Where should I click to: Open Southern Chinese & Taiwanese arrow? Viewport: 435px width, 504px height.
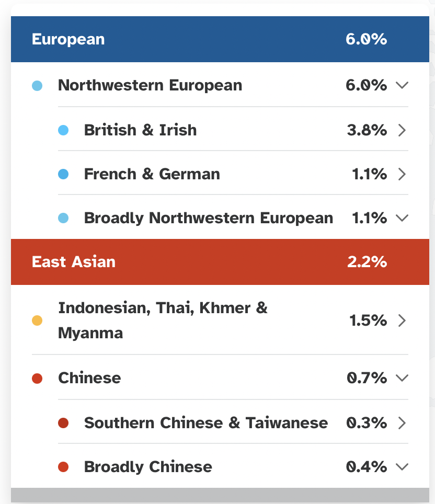(402, 423)
